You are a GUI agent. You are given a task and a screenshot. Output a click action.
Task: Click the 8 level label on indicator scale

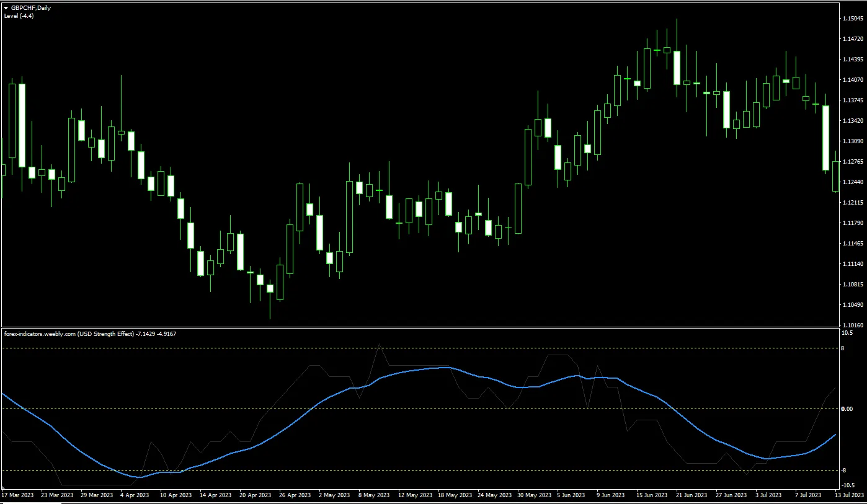point(843,348)
